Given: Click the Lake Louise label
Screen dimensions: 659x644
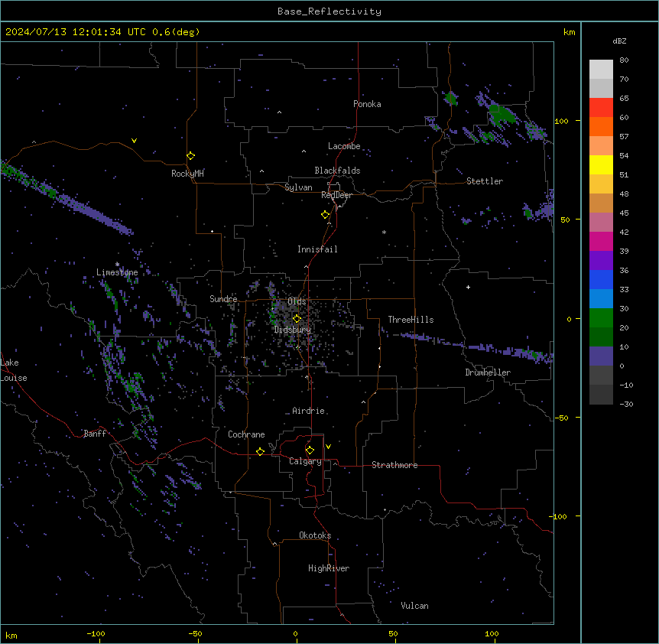Looking at the screenshot, I should tap(12, 370).
